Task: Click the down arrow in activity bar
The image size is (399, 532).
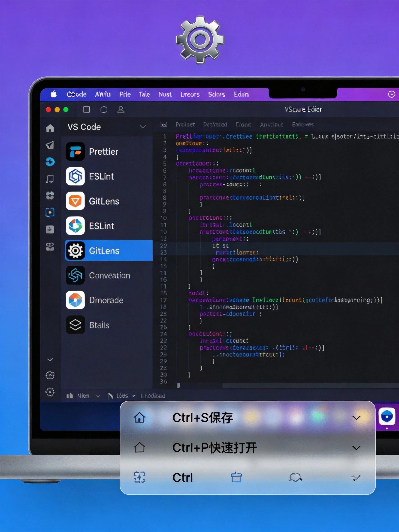Action: click(50, 359)
